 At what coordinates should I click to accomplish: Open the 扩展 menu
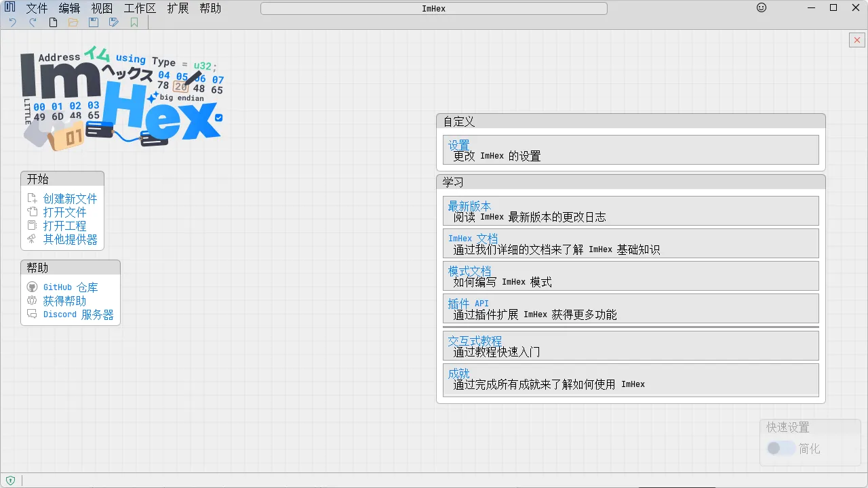(178, 8)
